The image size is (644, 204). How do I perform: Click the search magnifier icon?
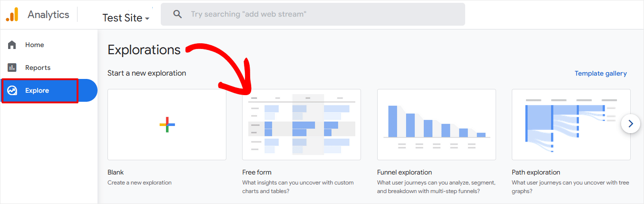[x=177, y=14]
